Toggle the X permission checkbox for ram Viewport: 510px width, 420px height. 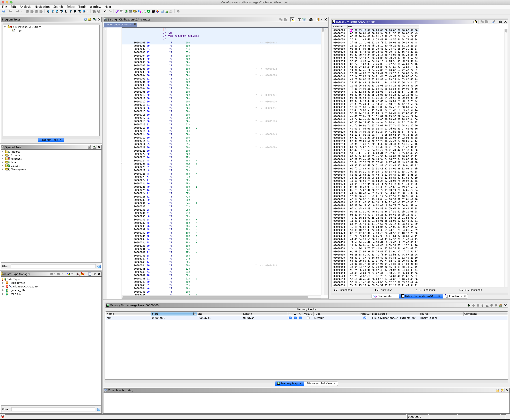click(x=300, y=318)
